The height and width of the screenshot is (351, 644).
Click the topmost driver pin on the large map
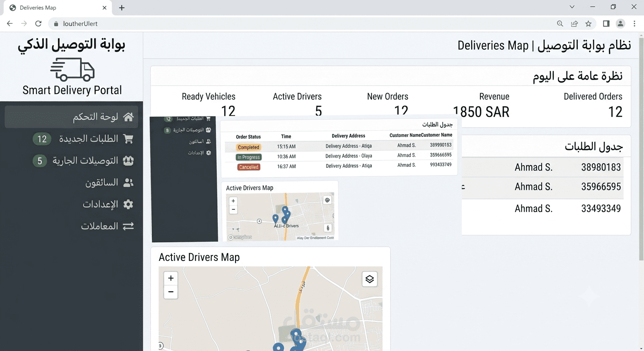click(x=296, y=335)
